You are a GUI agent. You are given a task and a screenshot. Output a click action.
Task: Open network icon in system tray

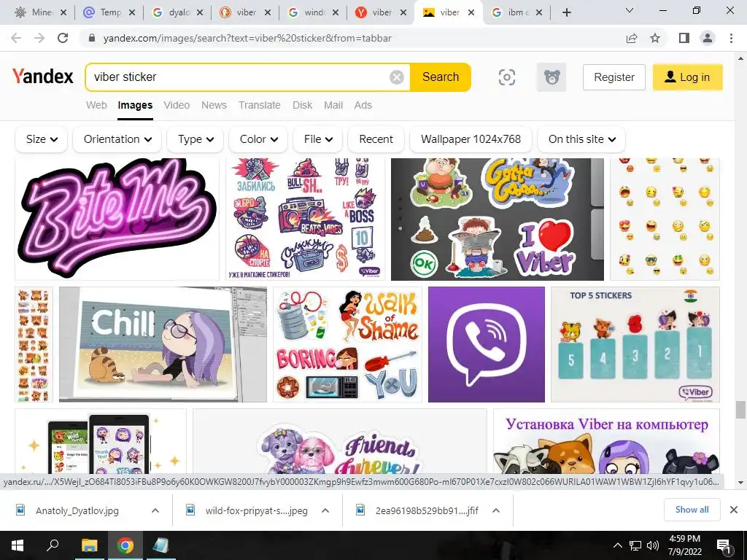coord(635,545)
